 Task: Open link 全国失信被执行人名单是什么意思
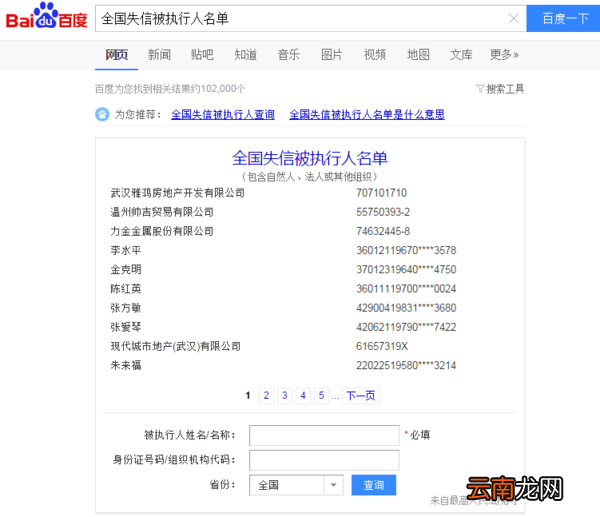(x=367, y=114)
